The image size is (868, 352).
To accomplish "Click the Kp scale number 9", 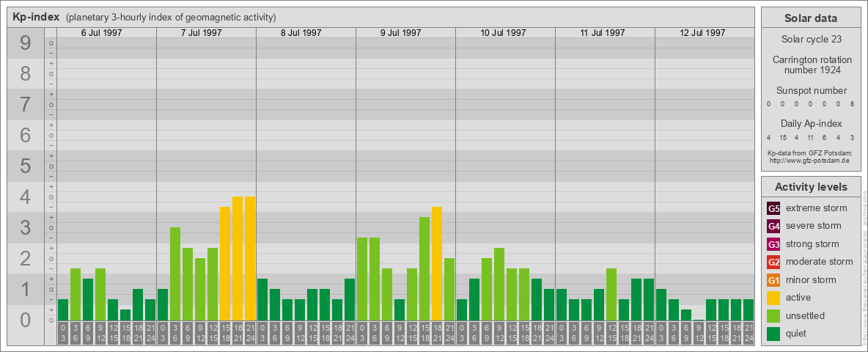I will point(25,43).
